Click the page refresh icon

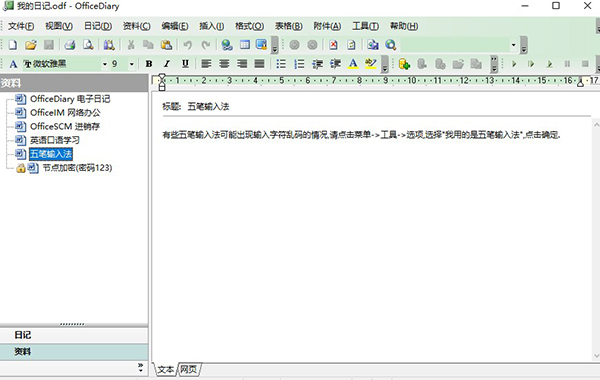click(x=351, y=45)
